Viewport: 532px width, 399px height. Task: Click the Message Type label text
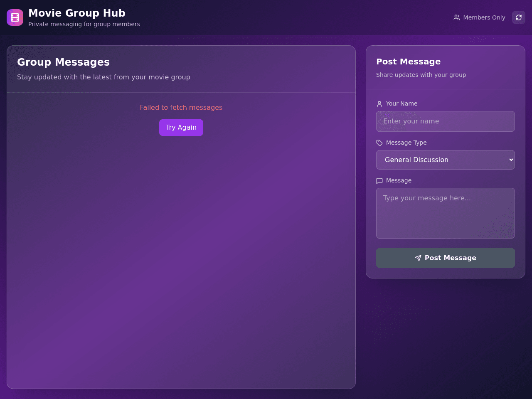(406, 143)
